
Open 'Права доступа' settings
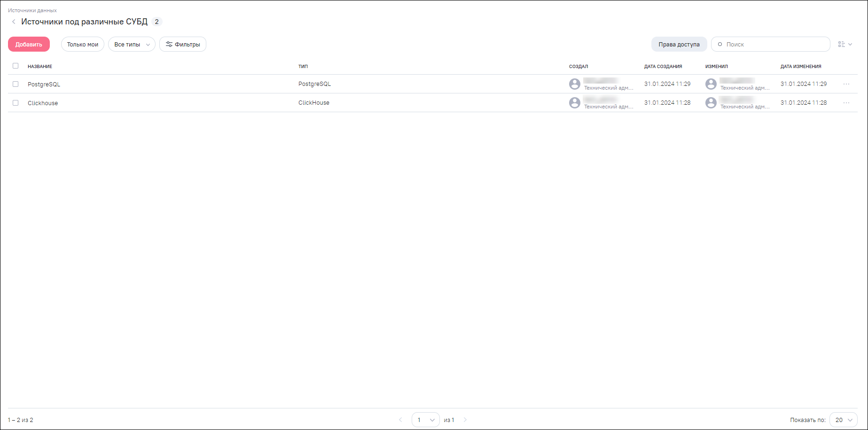tap(679, 44)
